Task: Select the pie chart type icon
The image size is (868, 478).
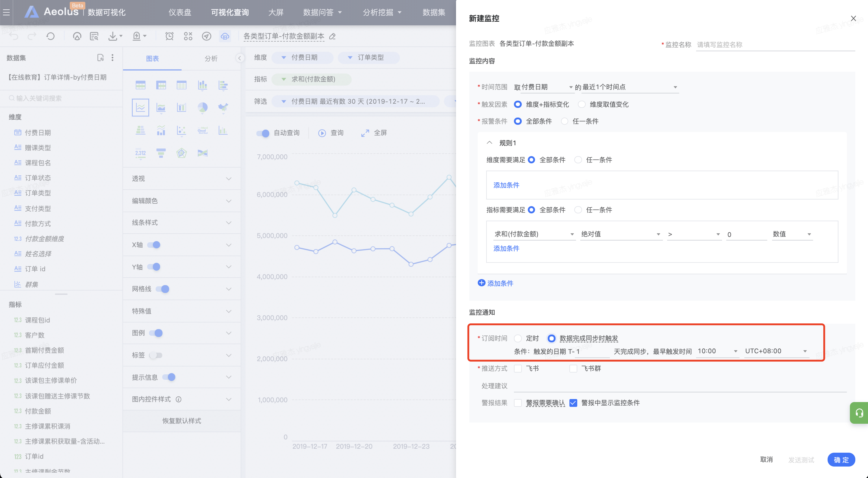Action: 202,108
